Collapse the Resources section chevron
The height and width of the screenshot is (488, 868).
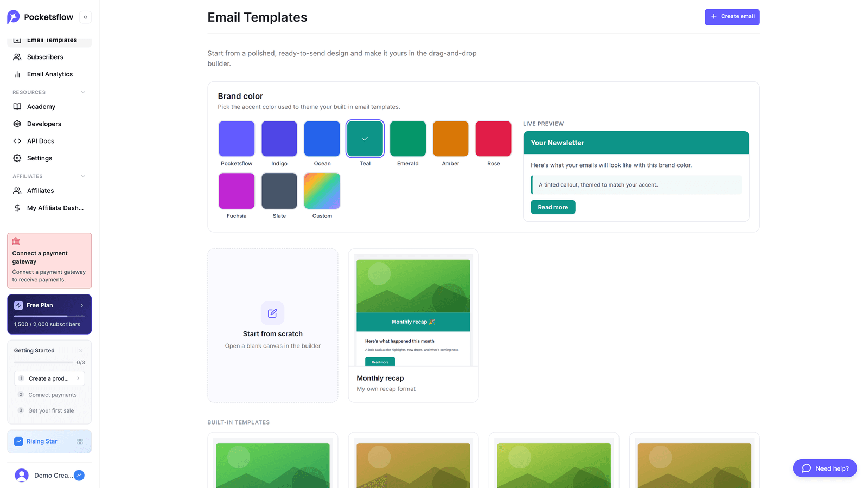point(83,92)
